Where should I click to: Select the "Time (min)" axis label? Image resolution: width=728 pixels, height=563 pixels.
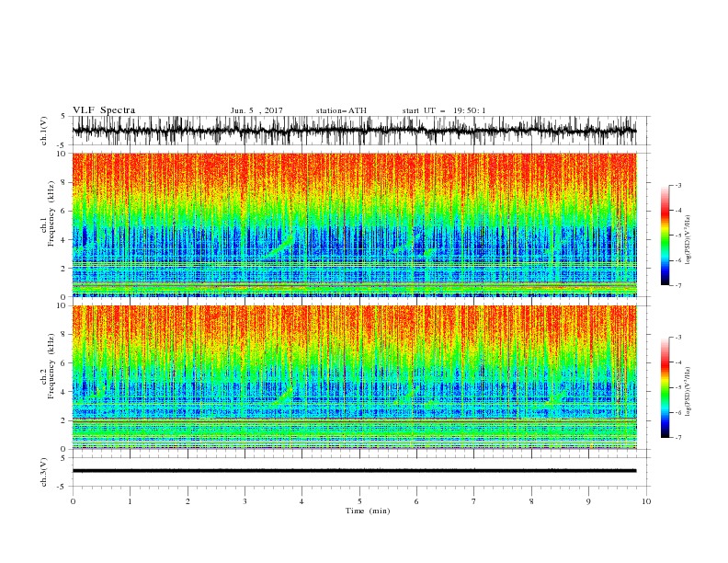(368, 511)
